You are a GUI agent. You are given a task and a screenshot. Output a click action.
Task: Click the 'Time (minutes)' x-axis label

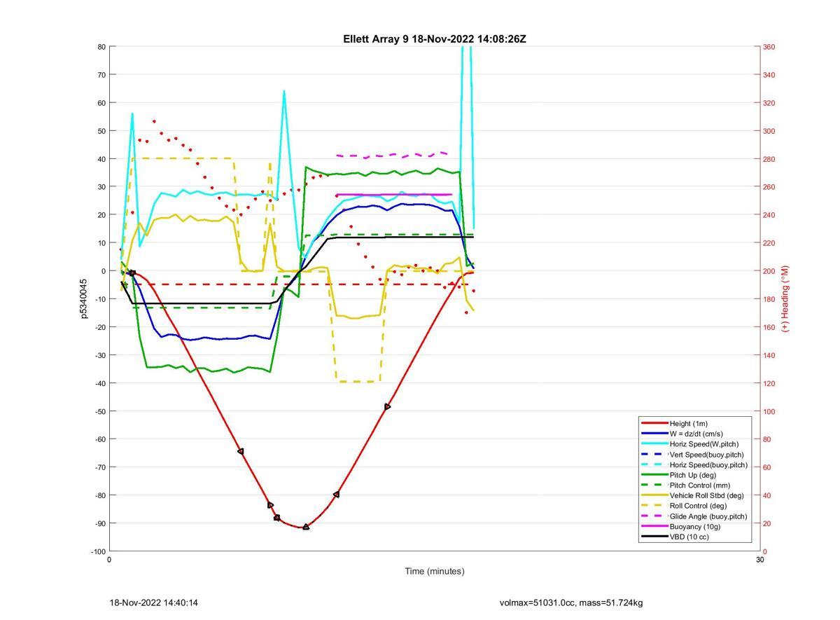click(x=434, y=571)
